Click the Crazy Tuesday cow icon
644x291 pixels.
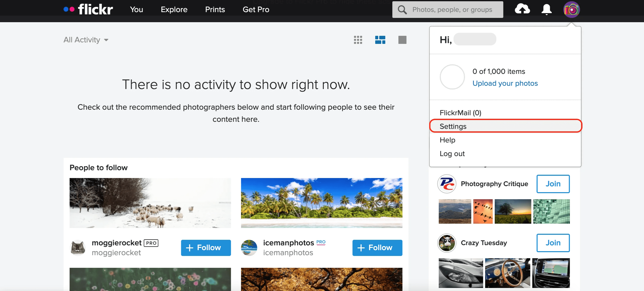tap(447, 243)
